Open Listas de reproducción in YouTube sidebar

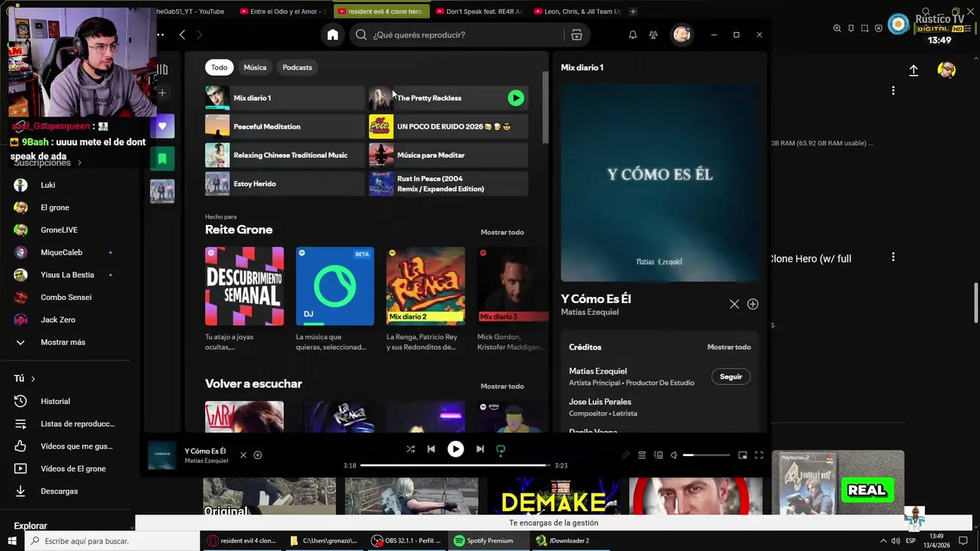coord(77,424)
